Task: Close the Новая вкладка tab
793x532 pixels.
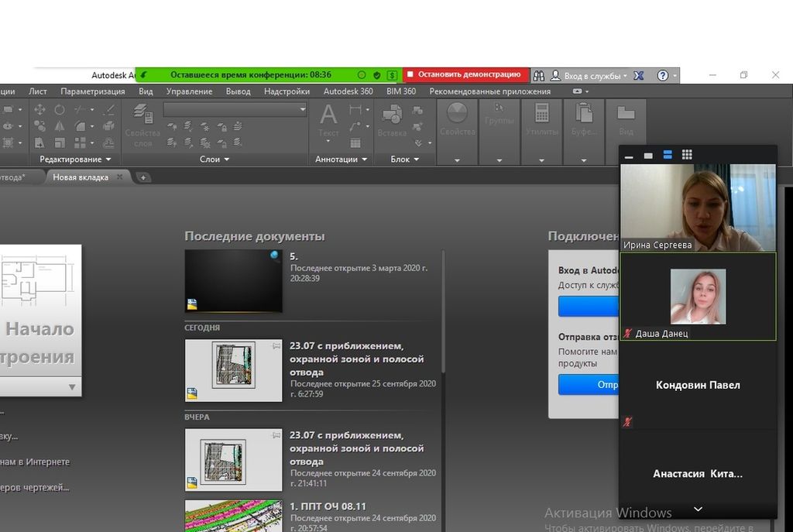Action: 119,177
